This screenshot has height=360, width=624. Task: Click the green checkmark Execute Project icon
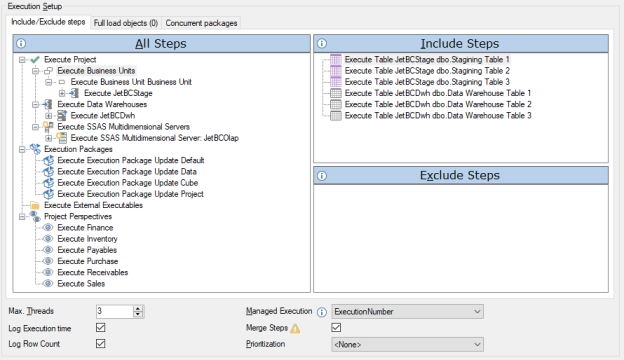tap(35, 59)
